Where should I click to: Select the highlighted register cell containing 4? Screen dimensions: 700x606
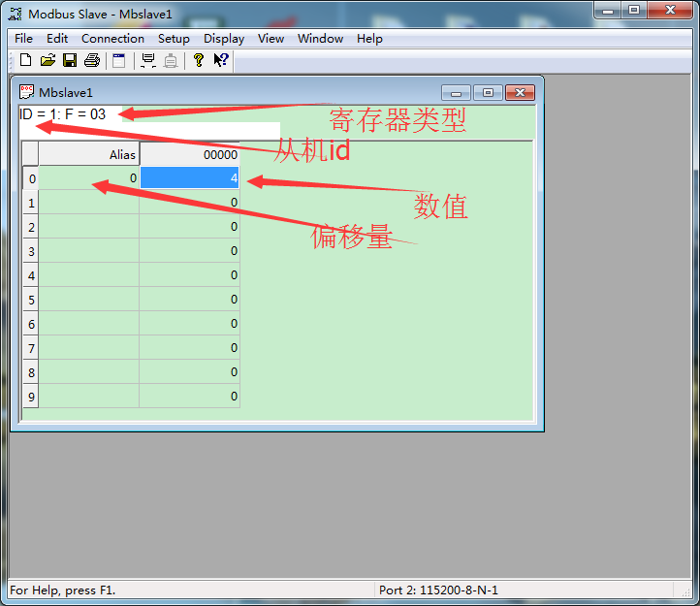pos(190,178)
